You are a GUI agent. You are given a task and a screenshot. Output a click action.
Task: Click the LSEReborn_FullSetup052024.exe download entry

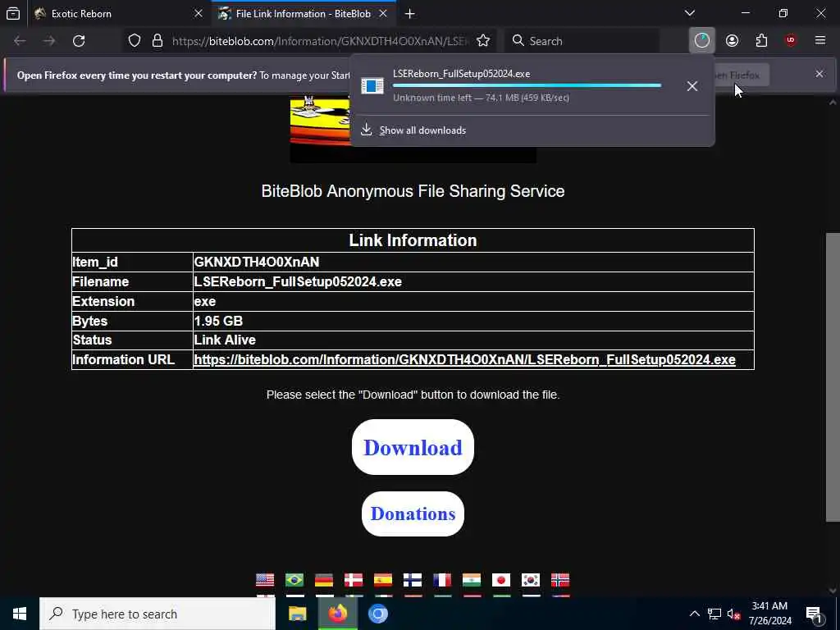(514, 85)
